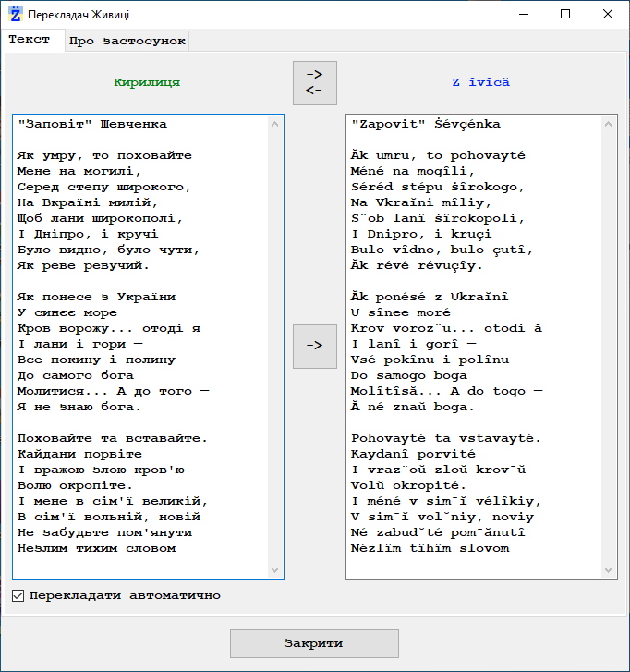The width and height of the screenshot is (630, 672).
Task: Click the green Кирилиця heading
Action: (x=147, y=82)
